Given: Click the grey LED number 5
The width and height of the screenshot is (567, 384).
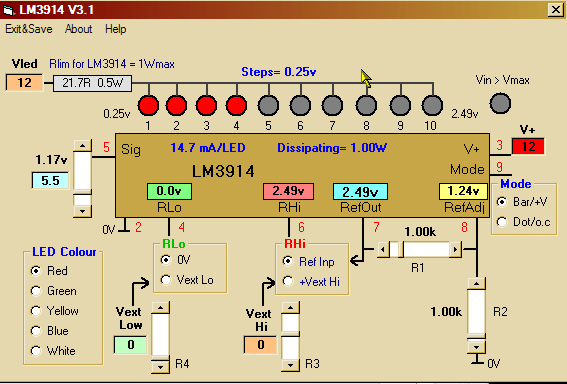Looking at the screenshot, I should (268, 106).
